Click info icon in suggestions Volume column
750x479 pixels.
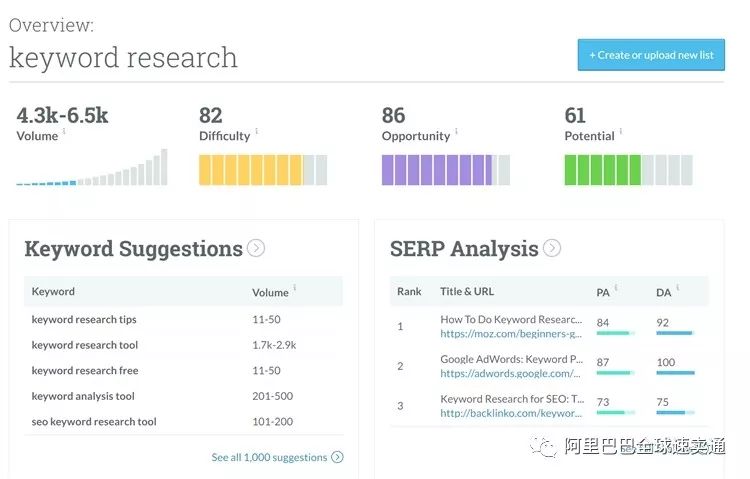pyautogui.click(x=295, y=288)
